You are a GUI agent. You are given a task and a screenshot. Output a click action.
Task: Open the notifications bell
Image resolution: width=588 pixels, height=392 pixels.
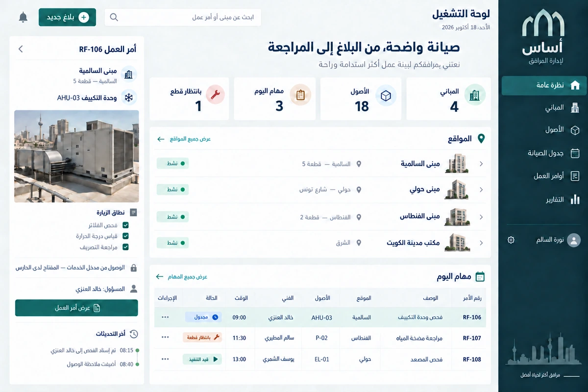pos(23,17)
